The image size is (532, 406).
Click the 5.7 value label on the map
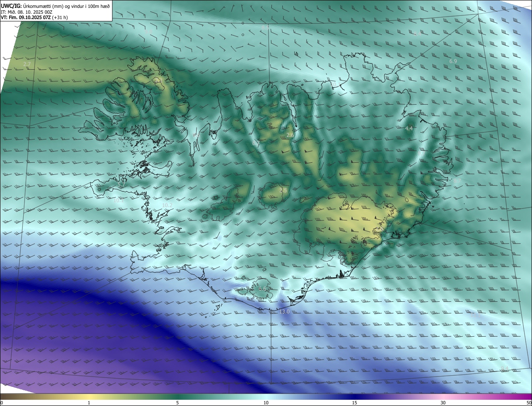click(x=121, y=185)
